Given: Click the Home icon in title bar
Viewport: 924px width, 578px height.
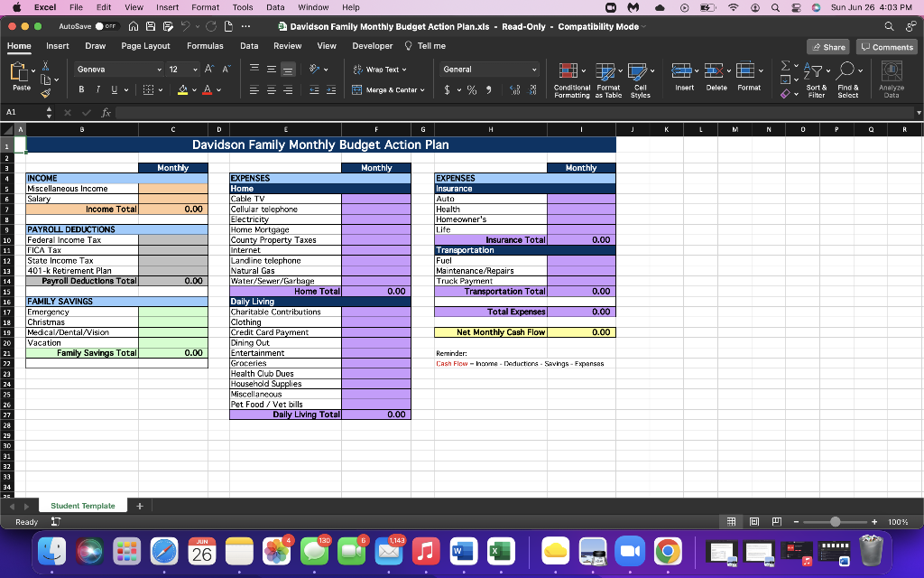Looking at the screenshot, I should pos(134,26).
